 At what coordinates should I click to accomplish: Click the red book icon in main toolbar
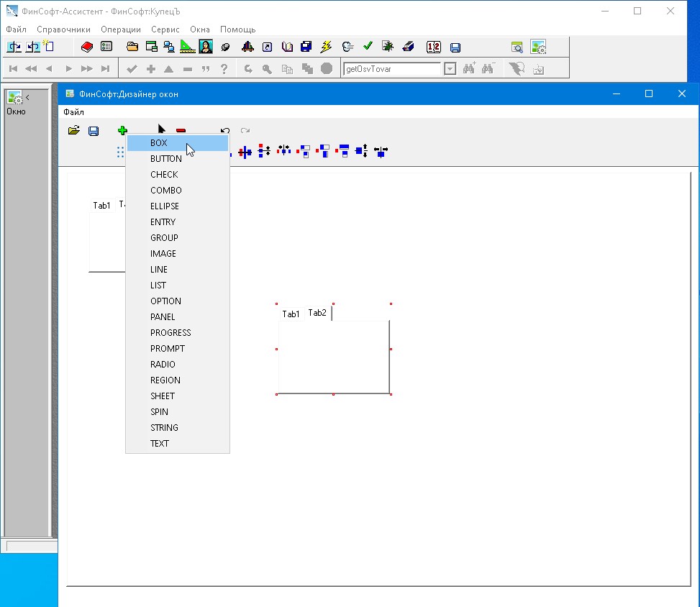(x=87, y=47)
